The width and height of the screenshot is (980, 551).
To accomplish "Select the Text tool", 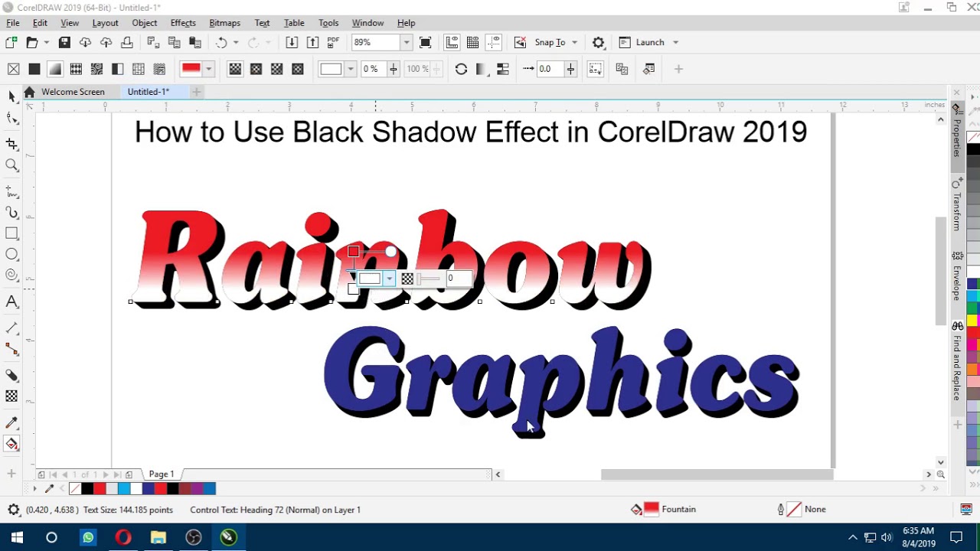I will pos(11,302).
